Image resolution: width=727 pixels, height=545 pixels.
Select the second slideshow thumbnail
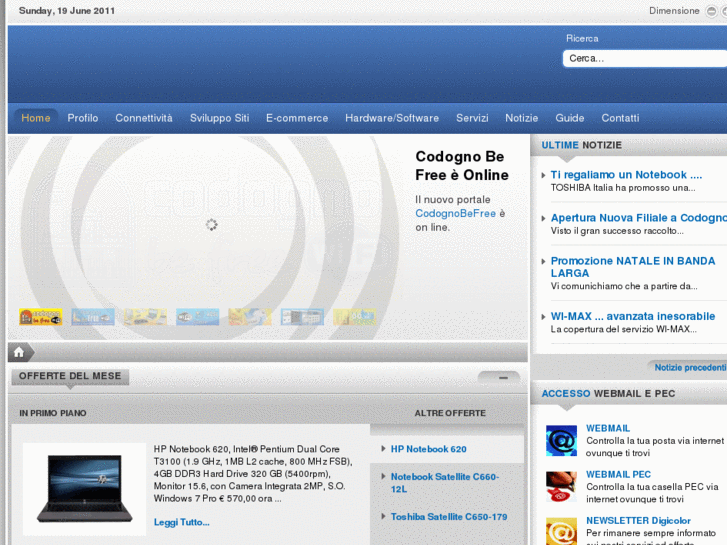click(x=93, y=317)
